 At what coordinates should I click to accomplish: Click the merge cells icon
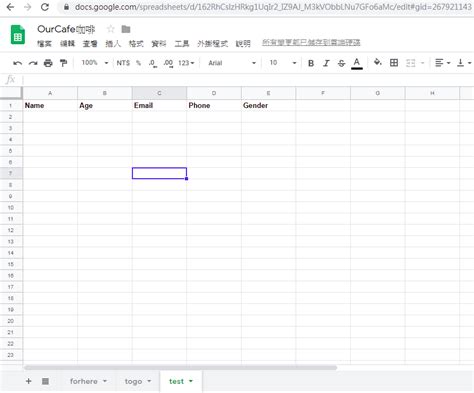[411, 63]
